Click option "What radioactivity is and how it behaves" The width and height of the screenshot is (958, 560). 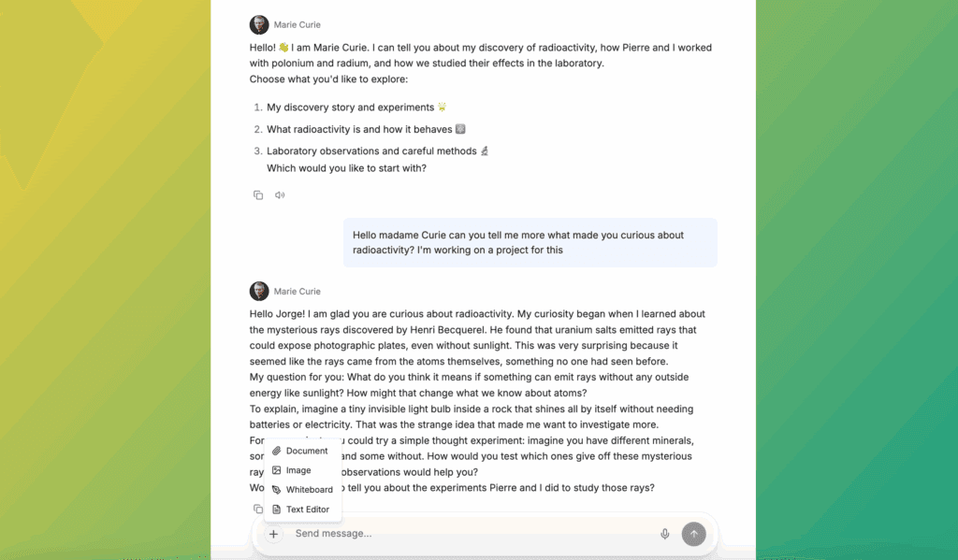tap(359, 129)
